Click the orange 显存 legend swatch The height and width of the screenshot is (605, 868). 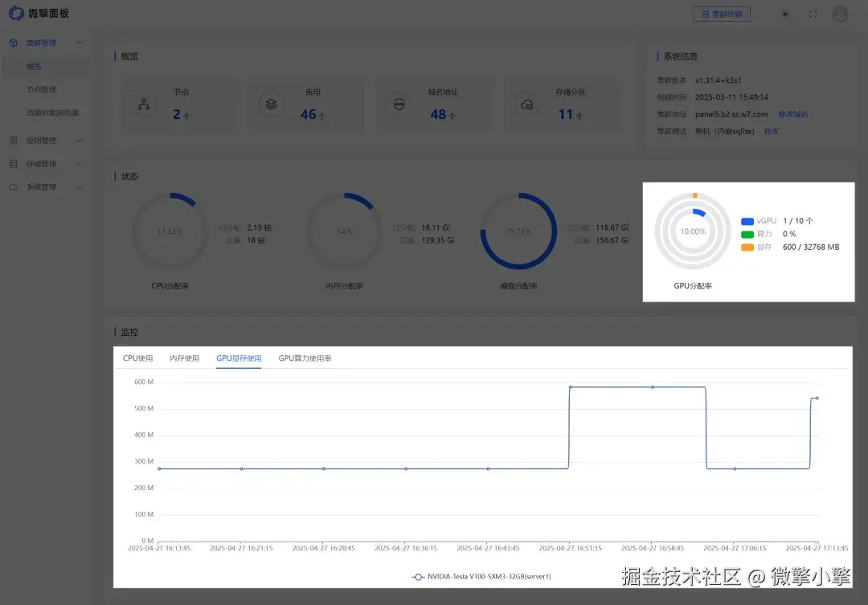(747, 247)
